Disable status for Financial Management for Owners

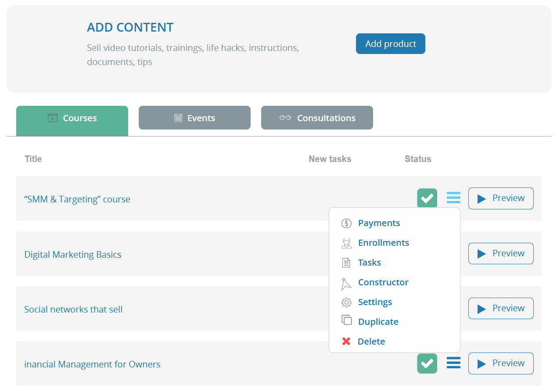tap(427, 363)
